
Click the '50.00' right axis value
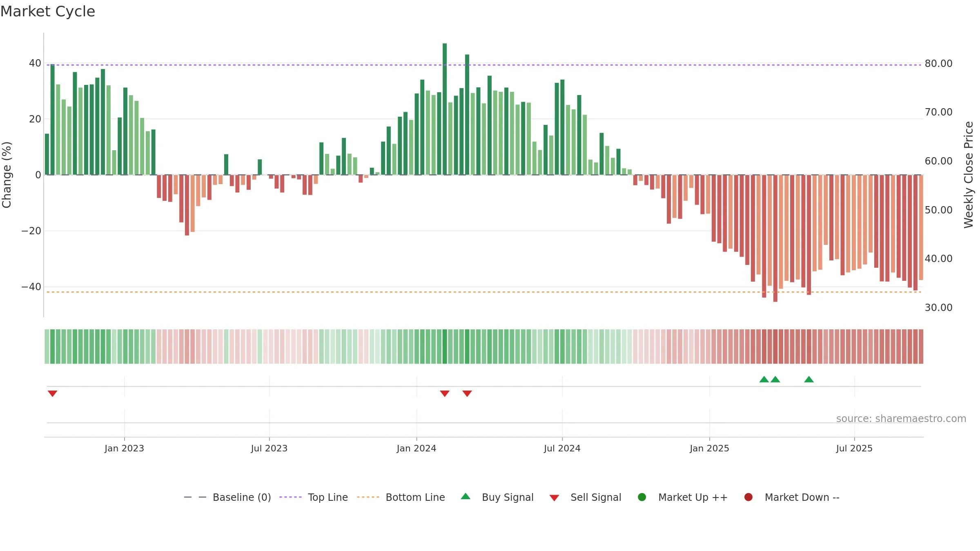coord(938,210)
